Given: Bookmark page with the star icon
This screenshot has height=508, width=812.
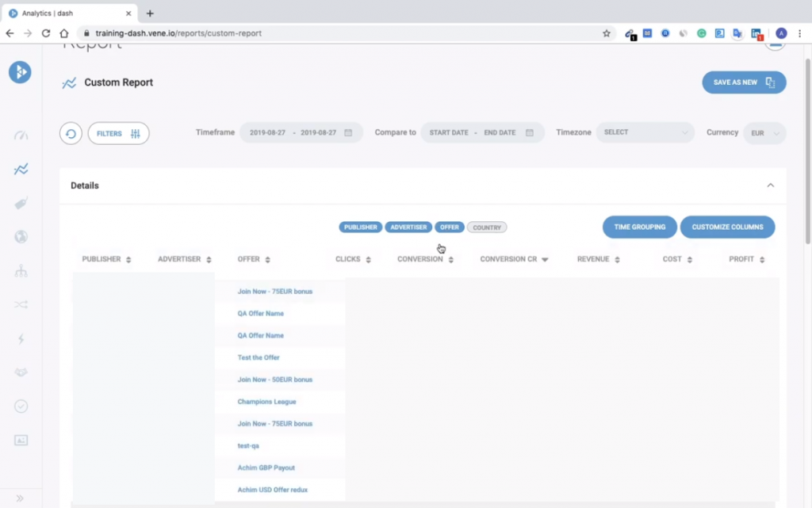Looking at the screenshot, I should tap(607, 33).
